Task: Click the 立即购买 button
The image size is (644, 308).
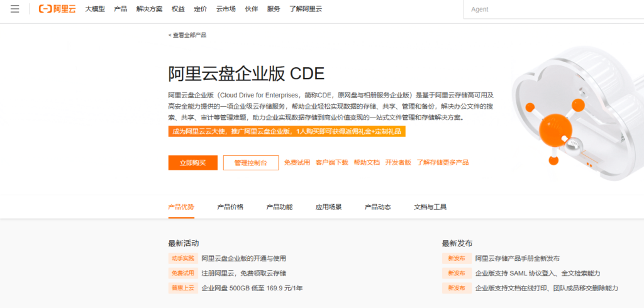Action: pos(192,163)
